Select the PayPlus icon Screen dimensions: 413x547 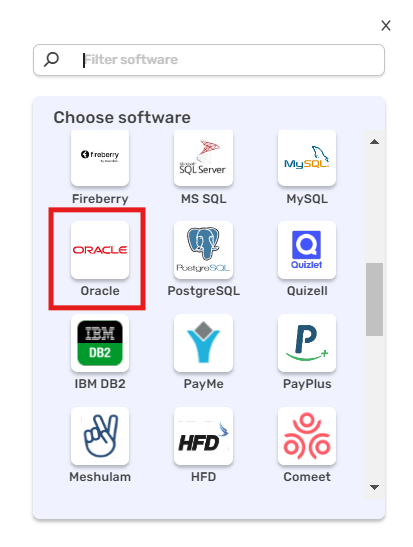coord(307,343)
